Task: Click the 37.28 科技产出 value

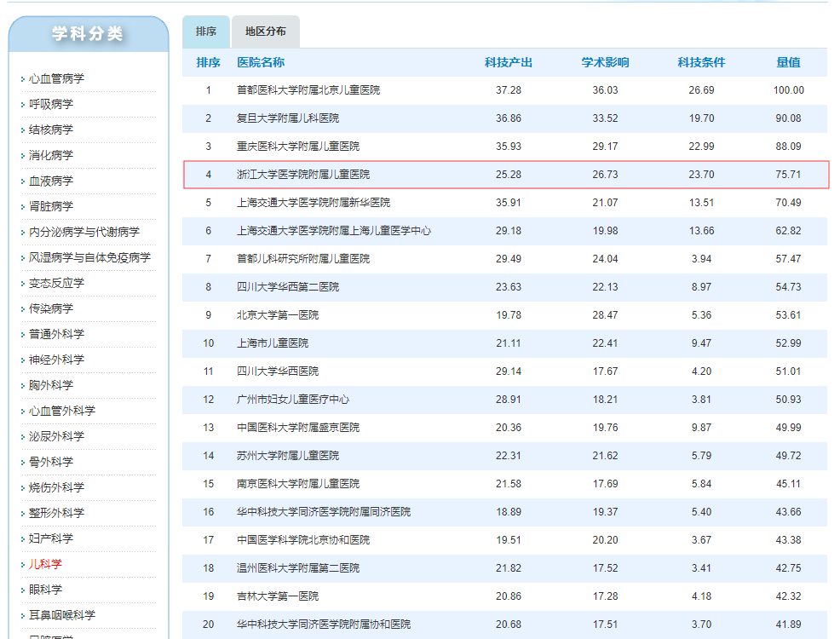Action: [509, 90]
